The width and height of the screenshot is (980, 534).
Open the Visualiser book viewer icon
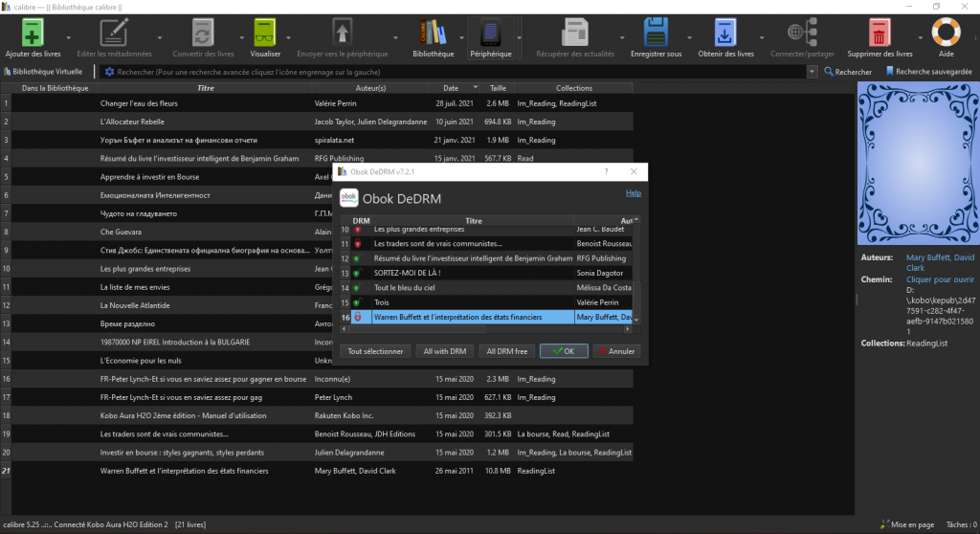point(265,33)
